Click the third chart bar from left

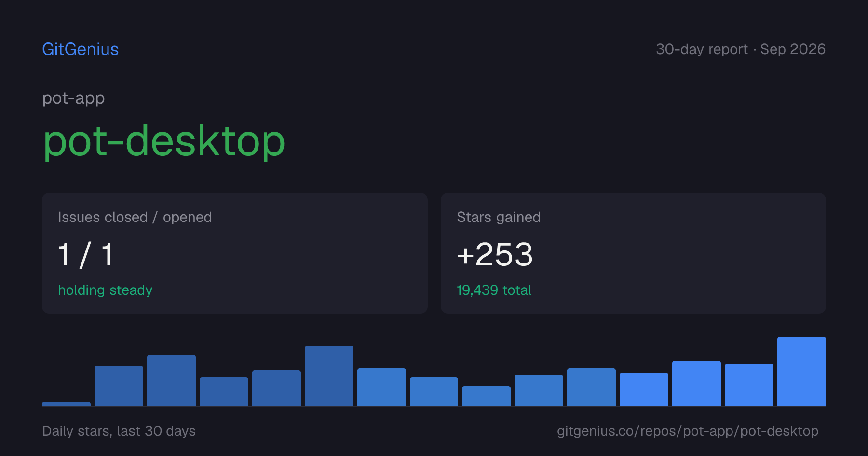tap(171, 380)
